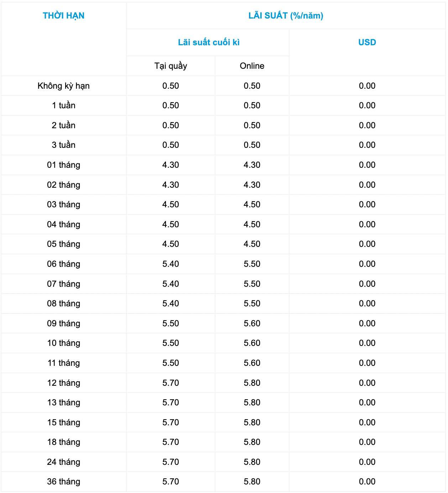Click USD rate for 18 tháng
448x493 pixels.
coord(367,442)
